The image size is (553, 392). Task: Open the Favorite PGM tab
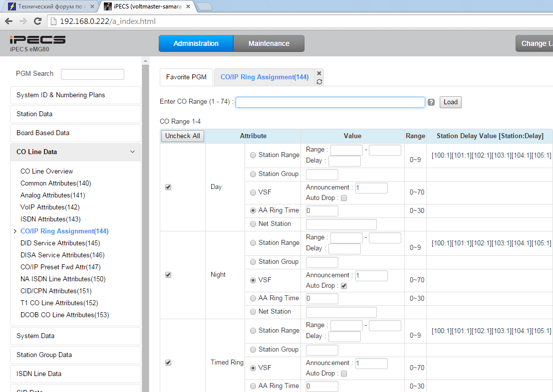pyautogui.click(x=186, y=77)
